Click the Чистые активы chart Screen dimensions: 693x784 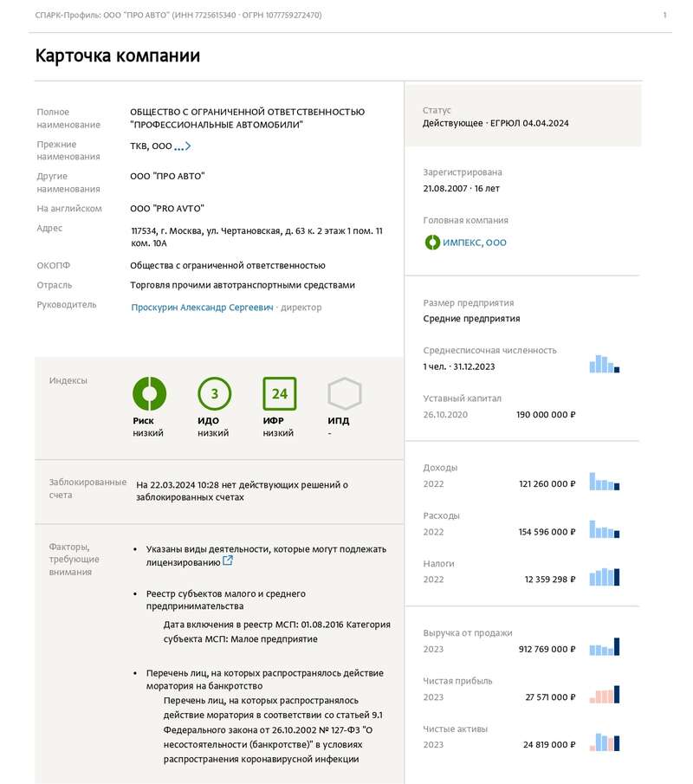[606, 741]
